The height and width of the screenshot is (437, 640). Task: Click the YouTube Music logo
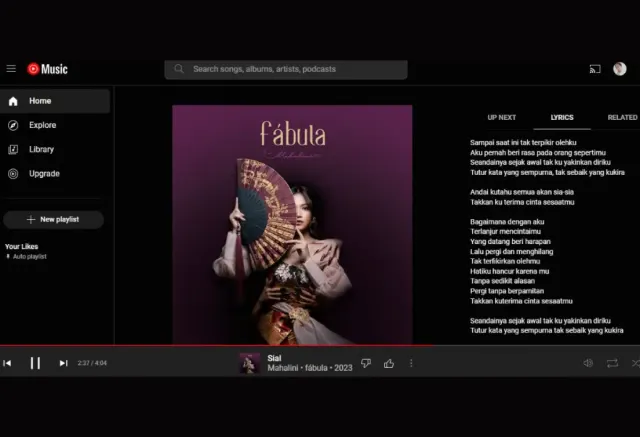[47, 69]
